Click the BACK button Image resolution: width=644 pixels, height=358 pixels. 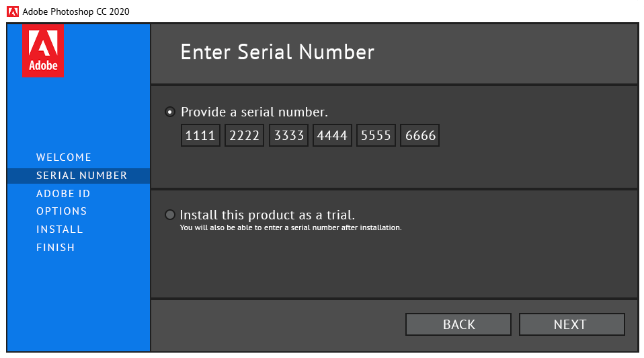458,324
